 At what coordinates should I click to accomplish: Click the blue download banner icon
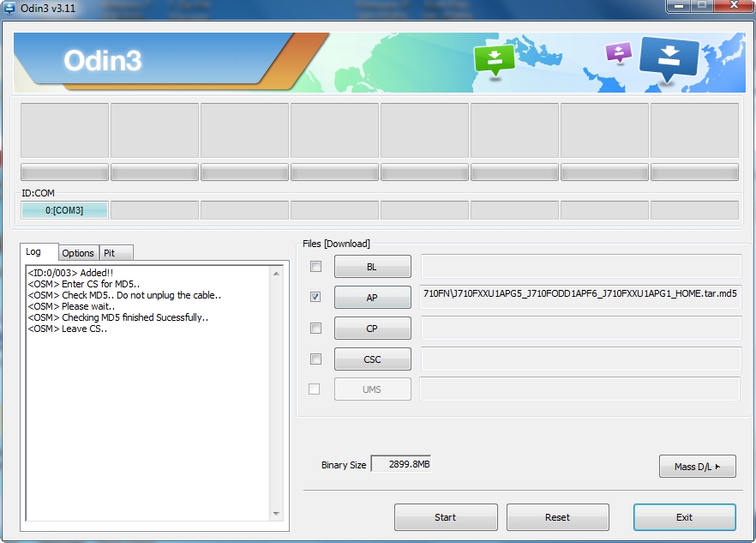click(669, 59)
